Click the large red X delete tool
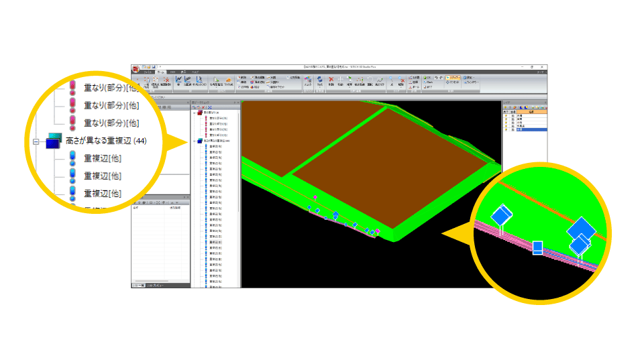The width and height of the screenshot is (644, 362). 331,80
